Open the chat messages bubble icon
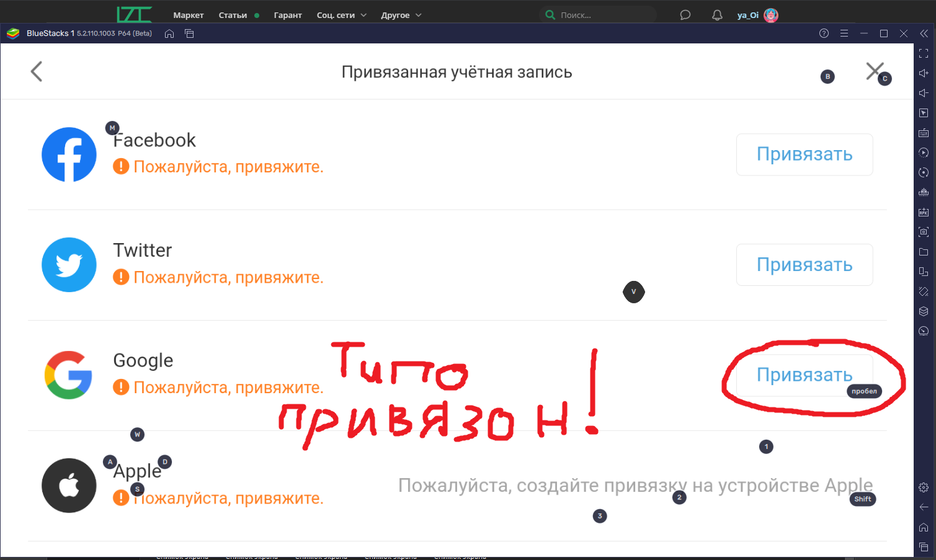Viewport: 936px width, 560px height. point(685,15)
